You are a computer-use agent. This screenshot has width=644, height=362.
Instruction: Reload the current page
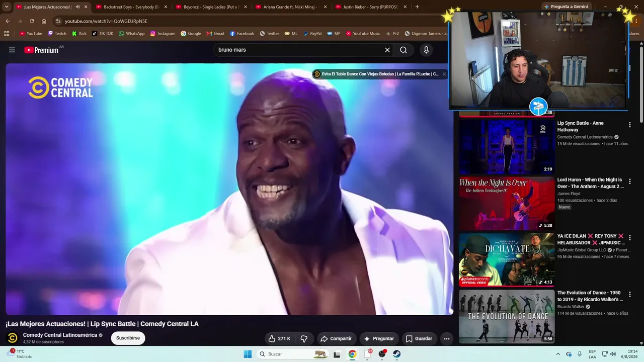[x=32, y=21]
